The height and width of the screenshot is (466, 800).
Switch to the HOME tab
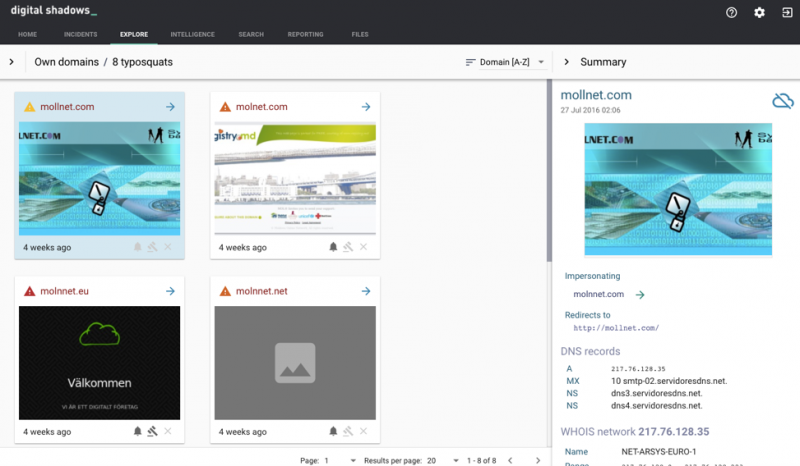click(x=28, y=34)
